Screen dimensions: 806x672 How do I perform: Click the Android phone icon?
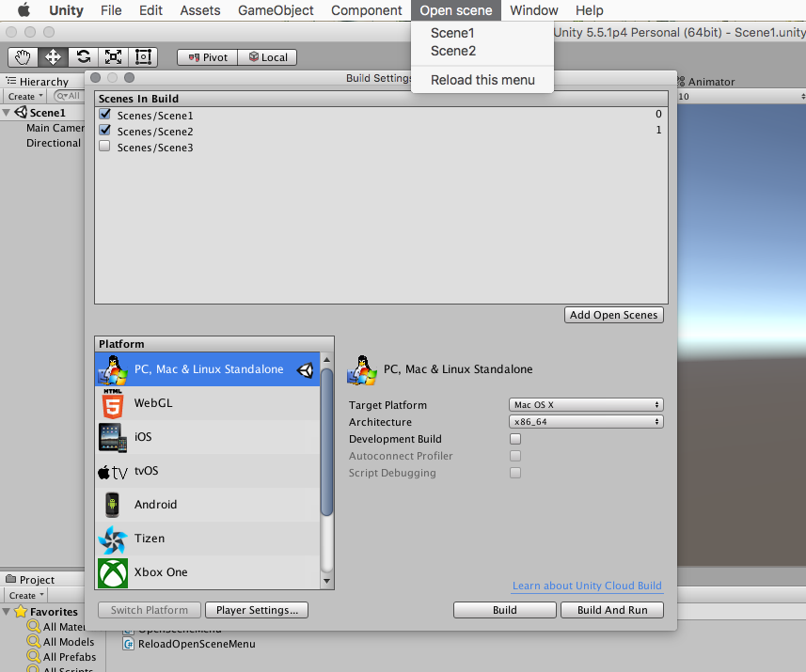[112, 505]
